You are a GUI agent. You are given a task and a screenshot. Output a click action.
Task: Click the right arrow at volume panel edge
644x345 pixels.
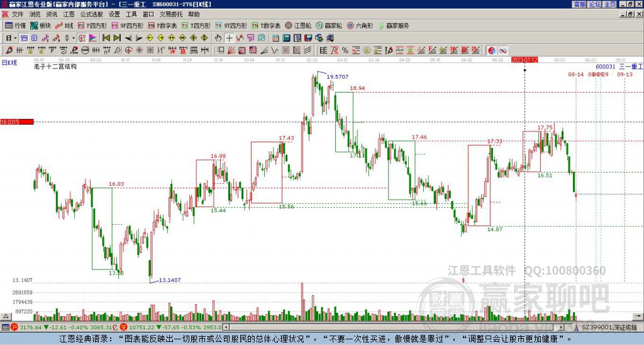pyautogui.click(x=639, y=316)
